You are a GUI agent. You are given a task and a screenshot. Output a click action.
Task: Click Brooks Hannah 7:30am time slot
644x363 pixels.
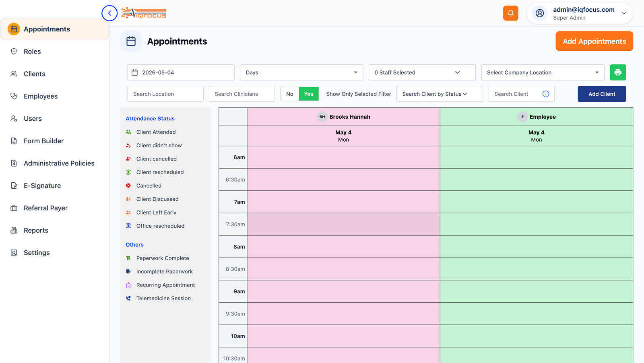click(343, 224)
